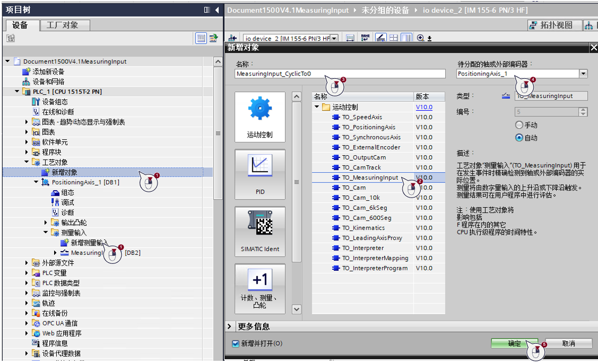Select the 运动控制 (Motion Control) category tile
The width and height of the screenshot is (598, 364).
coord(260,117)
